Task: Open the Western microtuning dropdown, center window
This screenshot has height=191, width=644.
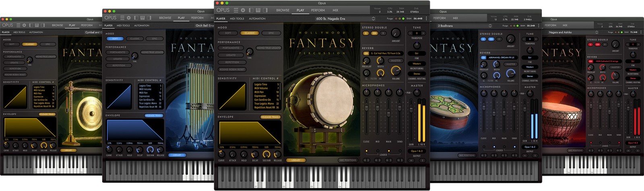Action: [x=417, y=64]
